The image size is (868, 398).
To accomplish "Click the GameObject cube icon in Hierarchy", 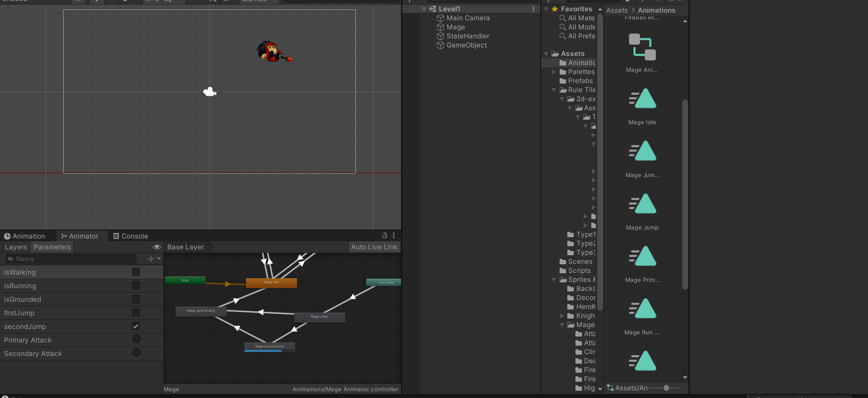I will coord(440,45).
